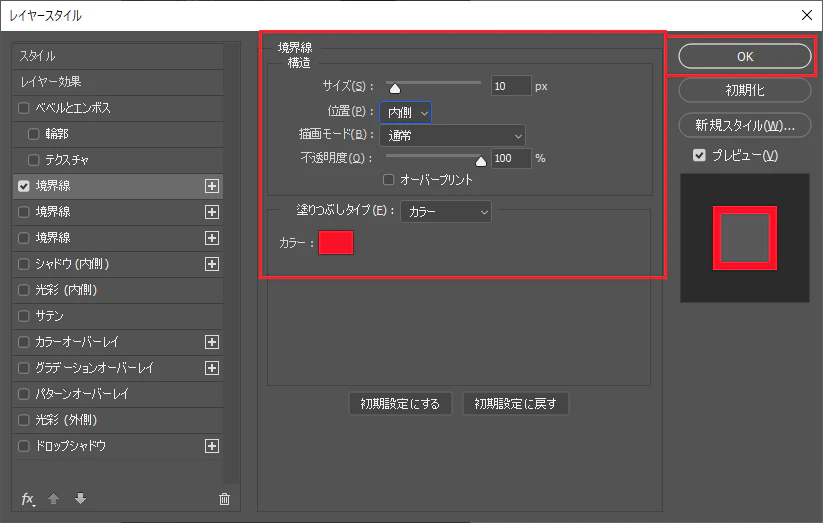Open the 描画モード dropdown showing 通常
Screen dimensions: 823x523
(452, 135)
